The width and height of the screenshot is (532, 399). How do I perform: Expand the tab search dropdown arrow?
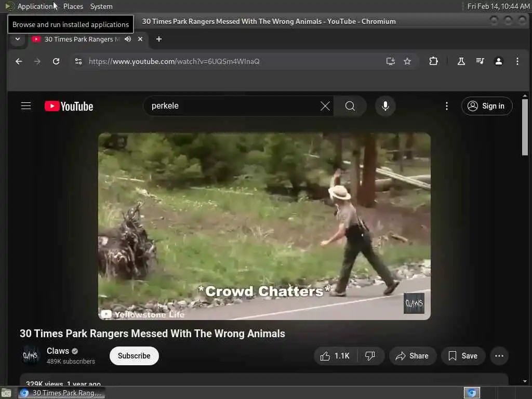(x=18, y=39)
